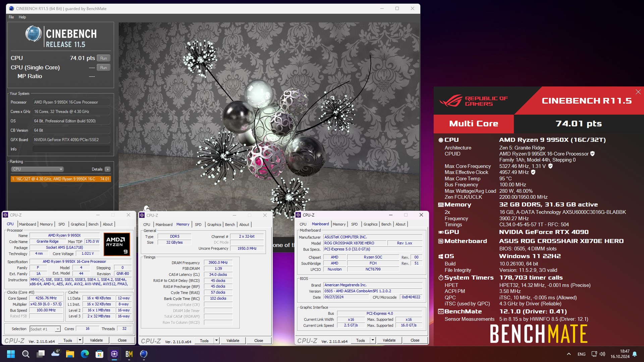The image size is (644, 362).
Task: Click Cinebench sidebar resize grip handle
Action: coord(116,136)
